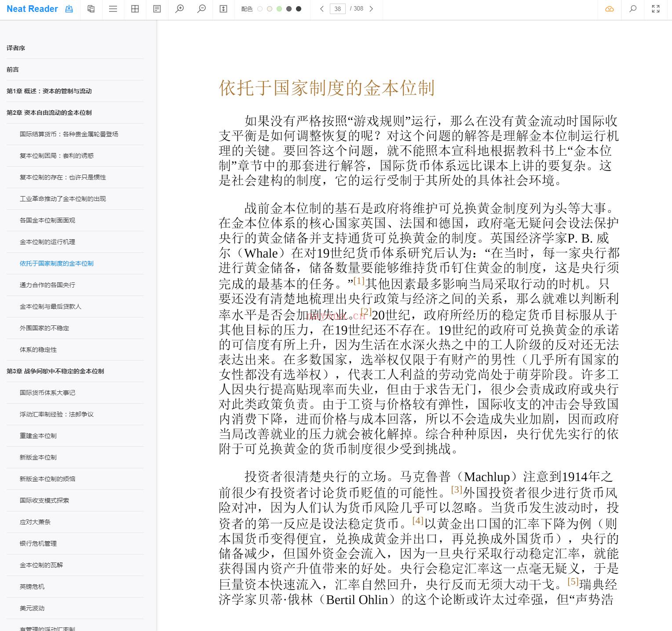Image resolution: width=672 pixels, height=631 pixels.
Task: Click the Neat Reader logo
Action: pyautogui.click(x=32, y=9)
